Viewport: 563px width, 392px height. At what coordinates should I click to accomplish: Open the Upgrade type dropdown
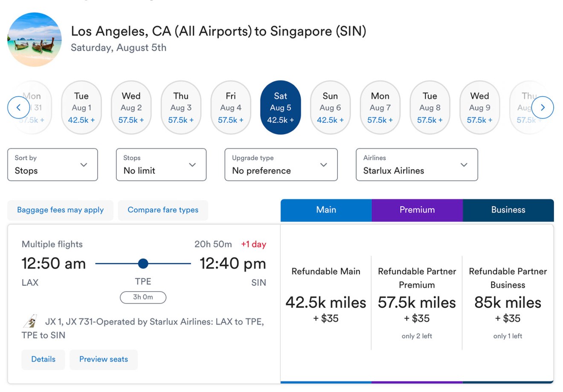click(x=281, y=165)
